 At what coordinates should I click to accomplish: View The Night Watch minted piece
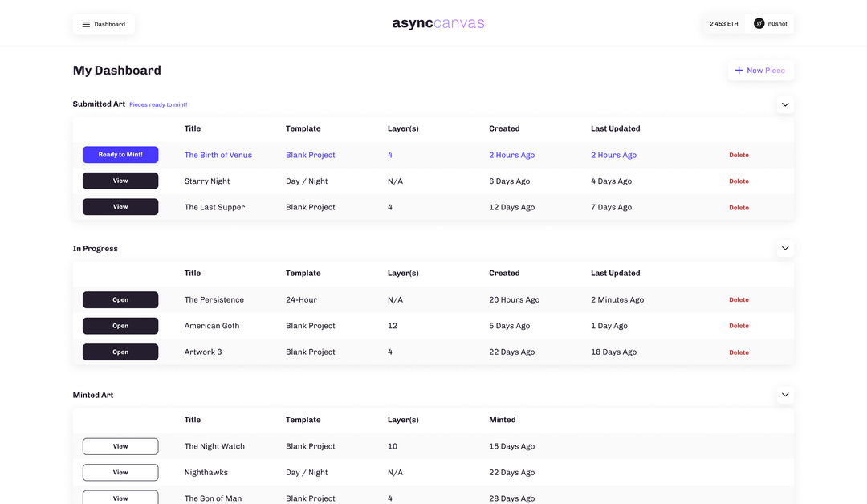coord(120,446)
